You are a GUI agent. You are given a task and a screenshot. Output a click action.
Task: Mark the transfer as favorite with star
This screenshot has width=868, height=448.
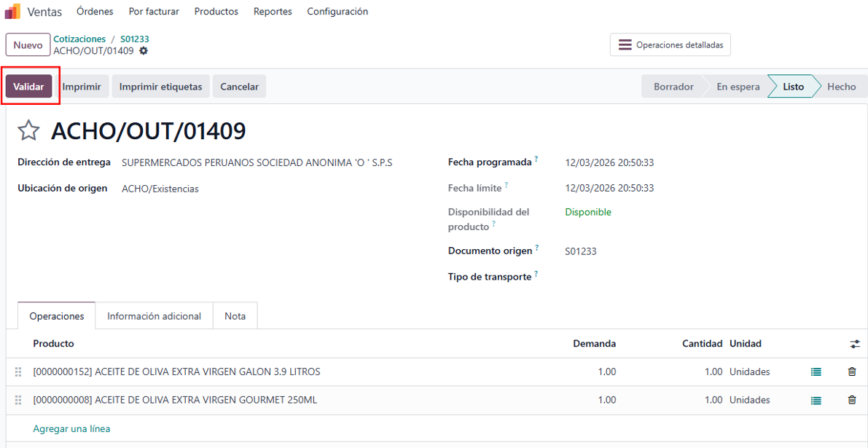tap(28, 131)
